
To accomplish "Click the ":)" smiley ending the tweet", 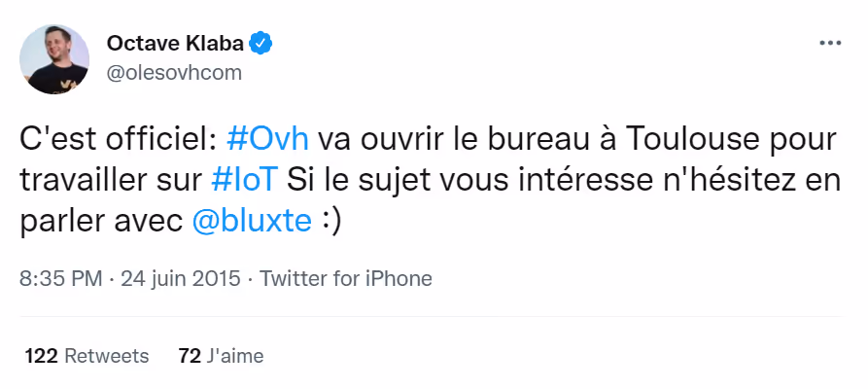I will pyautogui.click(x=331, y=221).
